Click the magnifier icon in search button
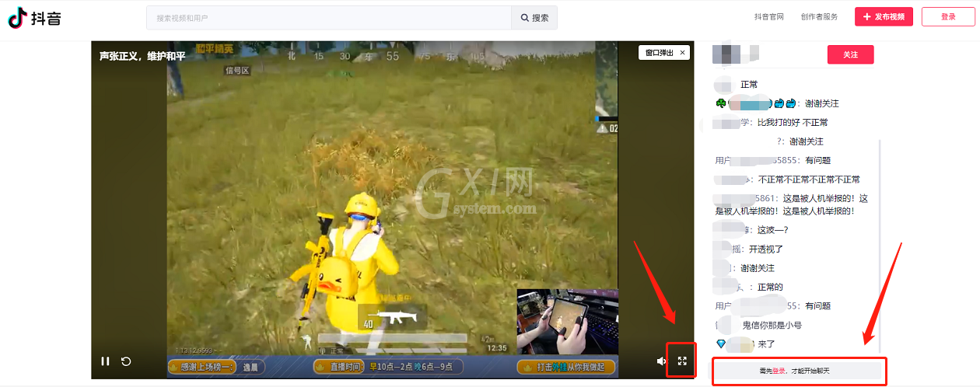 [525, 17]
